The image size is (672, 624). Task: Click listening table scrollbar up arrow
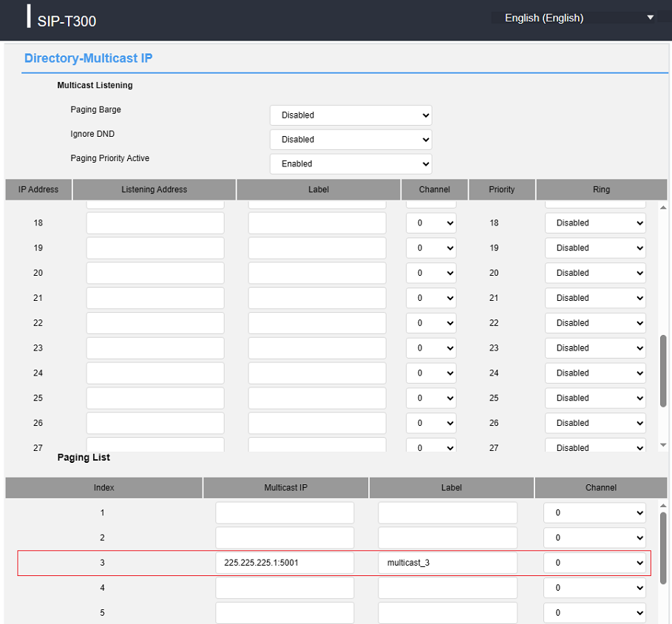pyautogui.click(x=663, y=208)
